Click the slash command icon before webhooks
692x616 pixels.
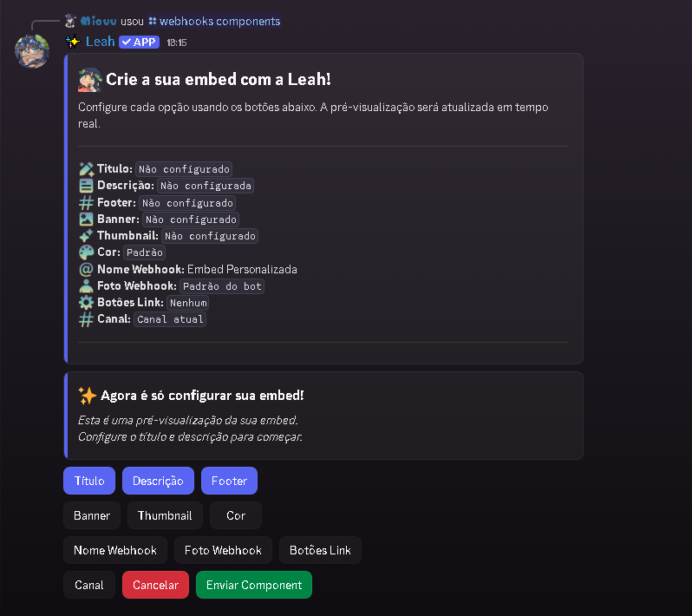point(153,21)
